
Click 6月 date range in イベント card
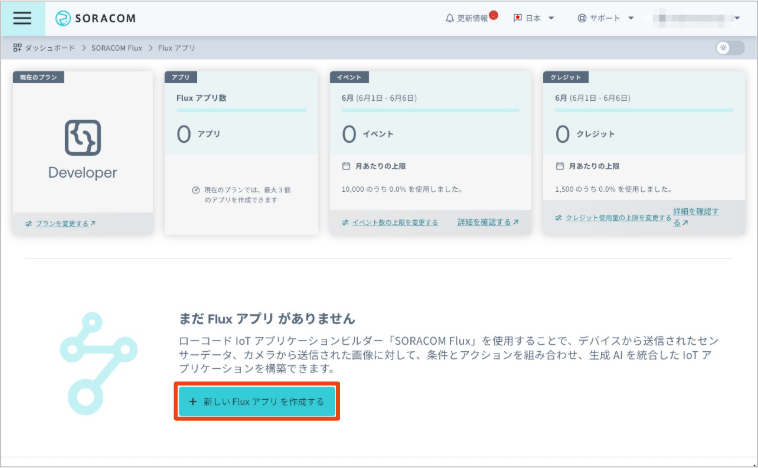click(379, 98)
